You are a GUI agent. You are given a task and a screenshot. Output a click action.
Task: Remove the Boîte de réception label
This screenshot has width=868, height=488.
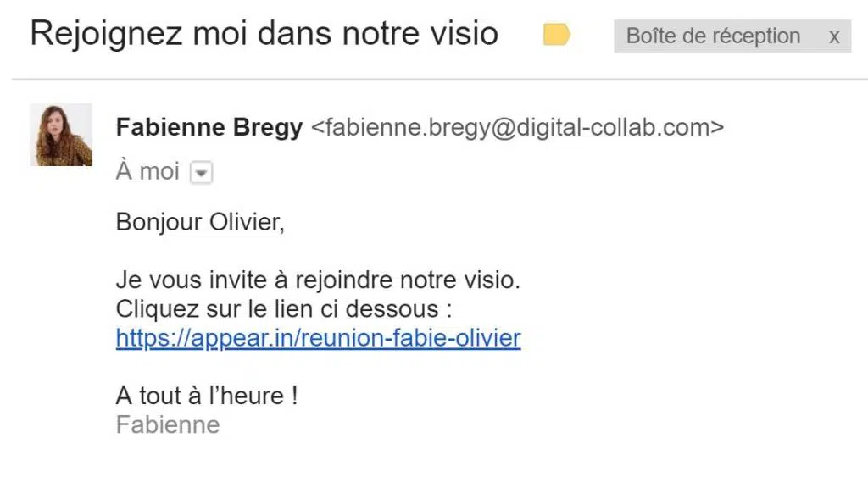coord(834,37)
